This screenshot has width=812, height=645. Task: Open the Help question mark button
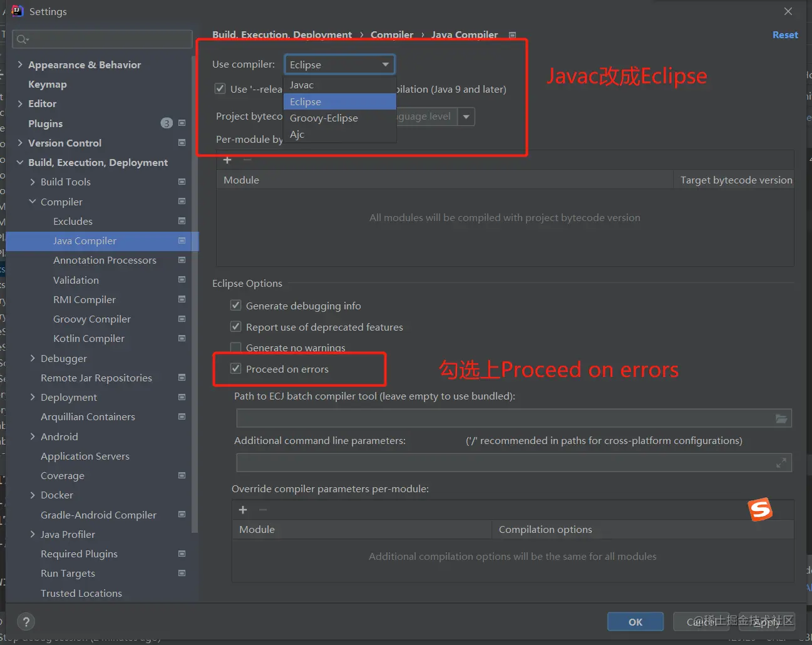[26, 622]
